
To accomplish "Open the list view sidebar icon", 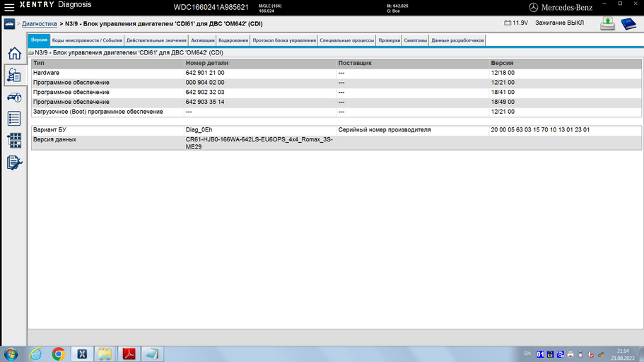I will point(14,119).
